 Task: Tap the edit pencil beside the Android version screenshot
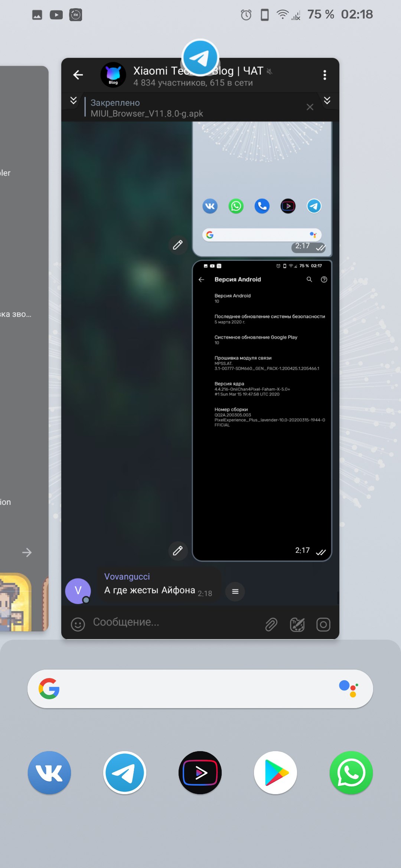[x=178, y=550]
